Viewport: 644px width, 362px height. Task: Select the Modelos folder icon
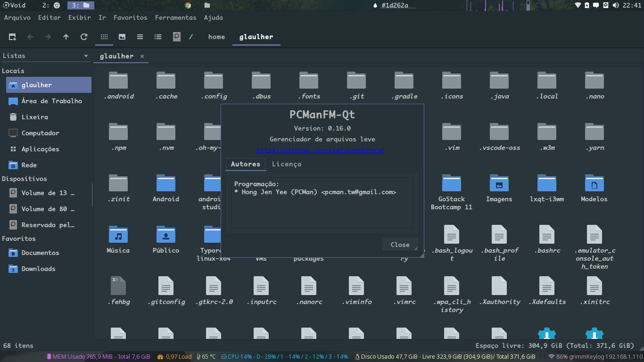click(x=594, y=183)
